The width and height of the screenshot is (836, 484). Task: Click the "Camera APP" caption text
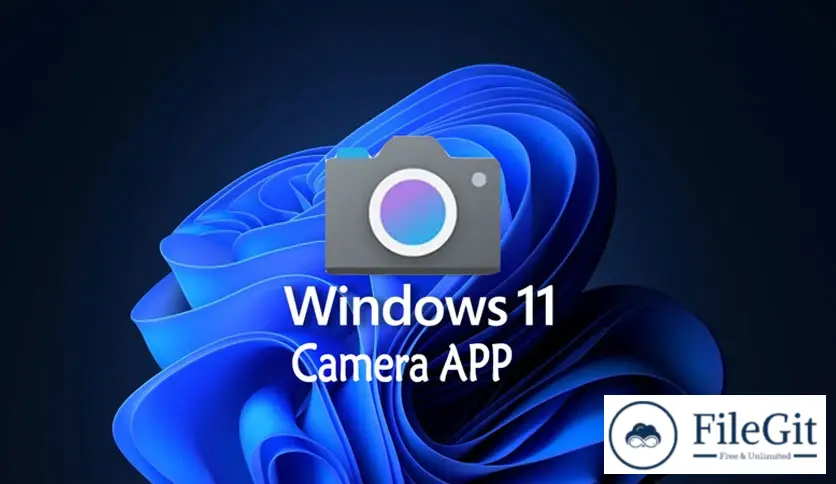pyautogui.click(x=402, y=363)
